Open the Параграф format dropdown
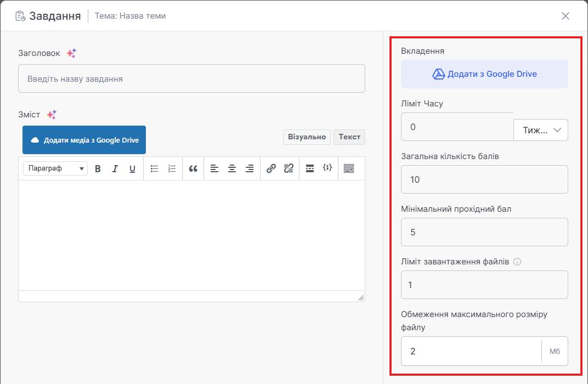Image resolution: width=588 pixels, height=384 pixels. [55, 168]
